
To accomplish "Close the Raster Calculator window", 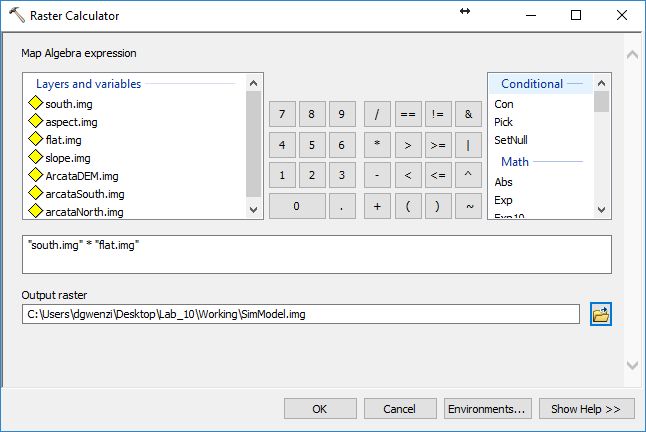I will point(622,15).
